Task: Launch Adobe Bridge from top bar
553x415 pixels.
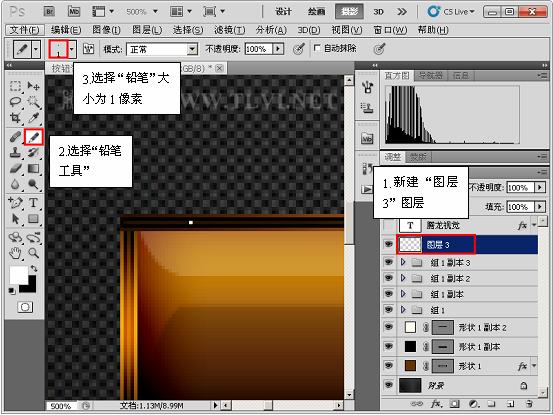Action: tap(49, 11)
